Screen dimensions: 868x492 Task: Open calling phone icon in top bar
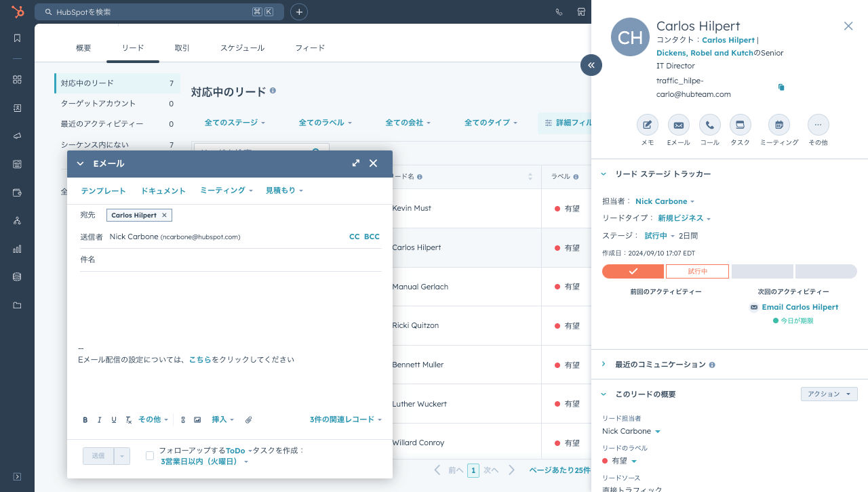(559, 12)
